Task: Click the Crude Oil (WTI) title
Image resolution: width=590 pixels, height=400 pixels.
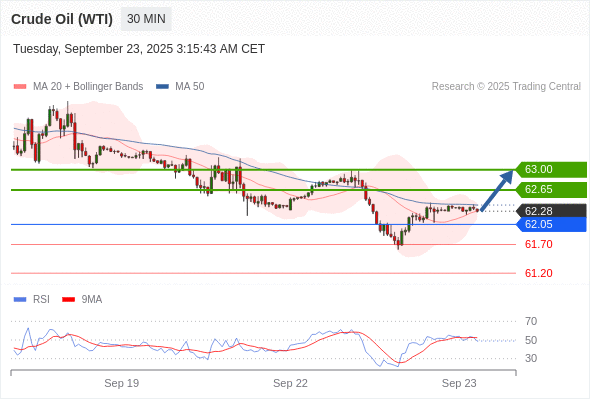Action: [x=62, y=19]
